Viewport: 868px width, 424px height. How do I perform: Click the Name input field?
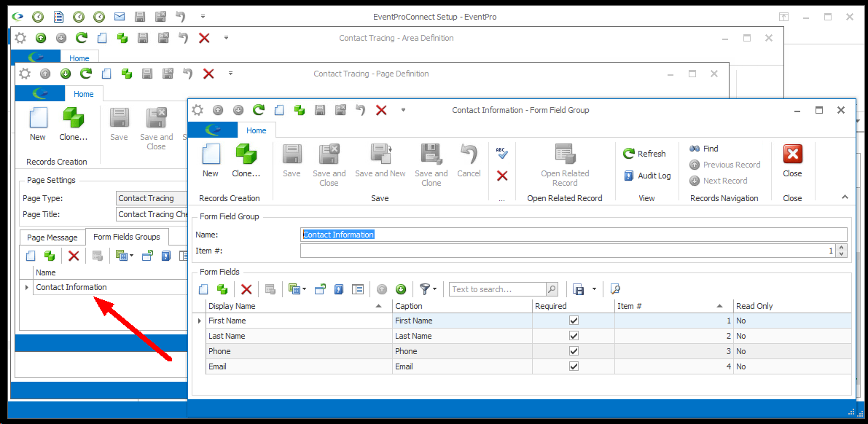tap(574, 235)
